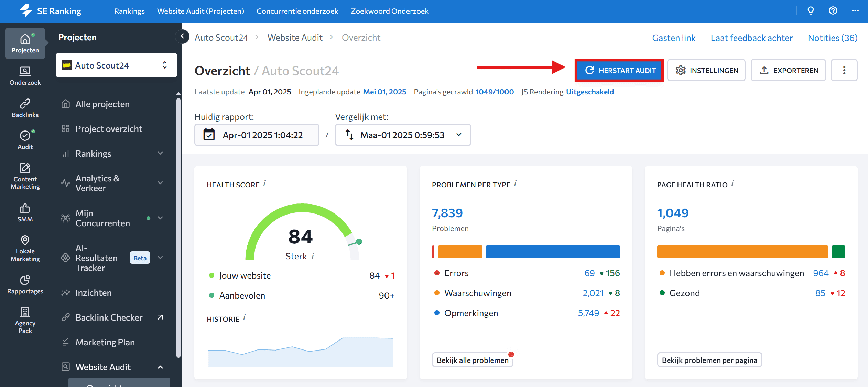This screenshot has height=387, width=868.
Task: Open Audit in the left rail
Action: [x=25, y=140]
